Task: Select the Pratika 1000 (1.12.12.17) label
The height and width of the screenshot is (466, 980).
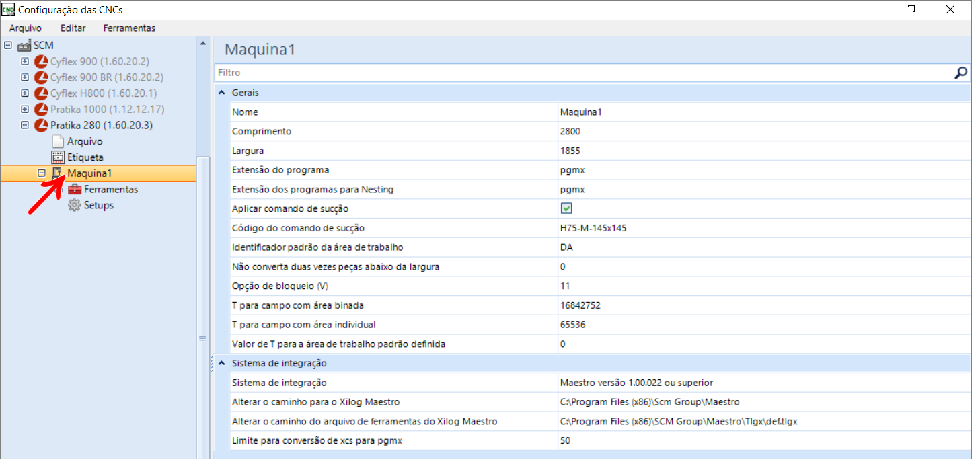Action: point(108,110)
